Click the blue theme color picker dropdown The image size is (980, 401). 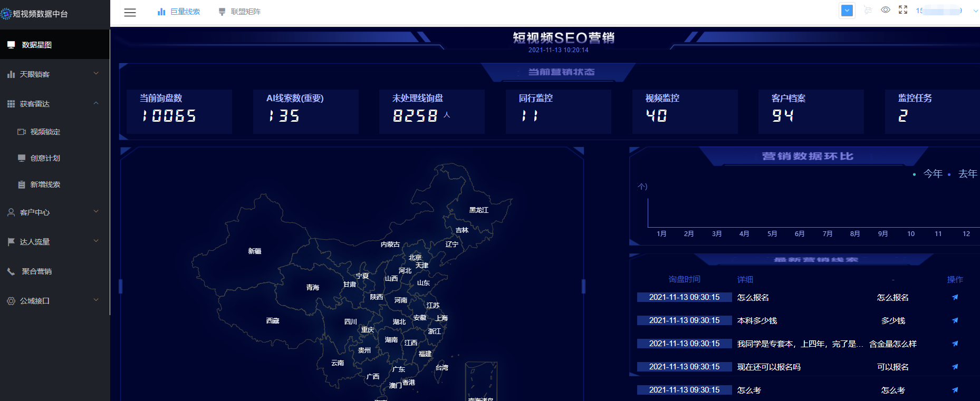tap(847, 11)
